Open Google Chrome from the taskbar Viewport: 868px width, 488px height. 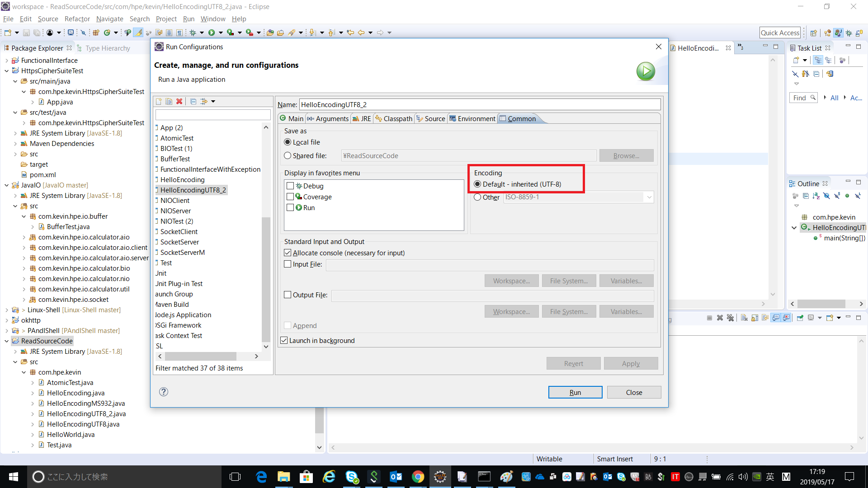pos(418,477)
